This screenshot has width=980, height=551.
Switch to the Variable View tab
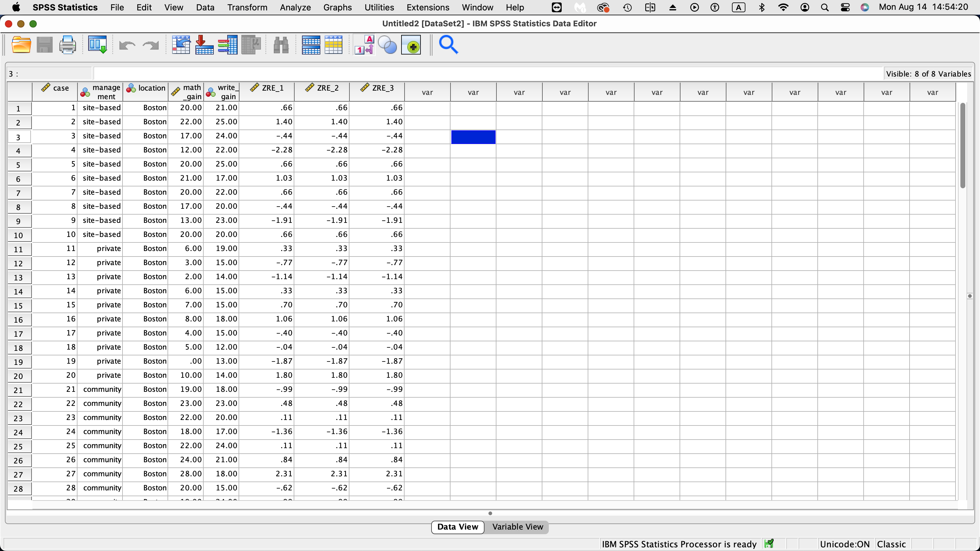tap(518, 527)
